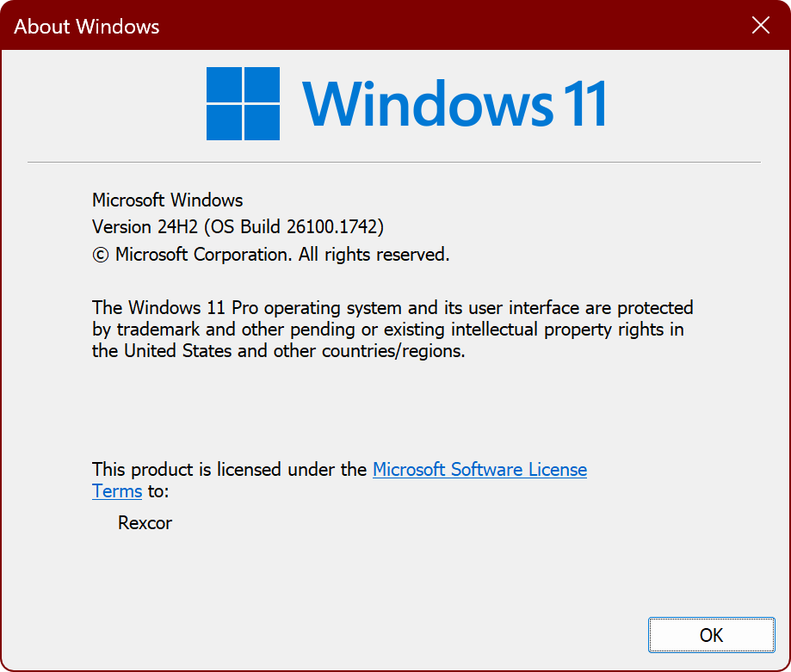The image size is (791, 672).
Task: Click the blue Windows logo icon
Action: point(243,103)
